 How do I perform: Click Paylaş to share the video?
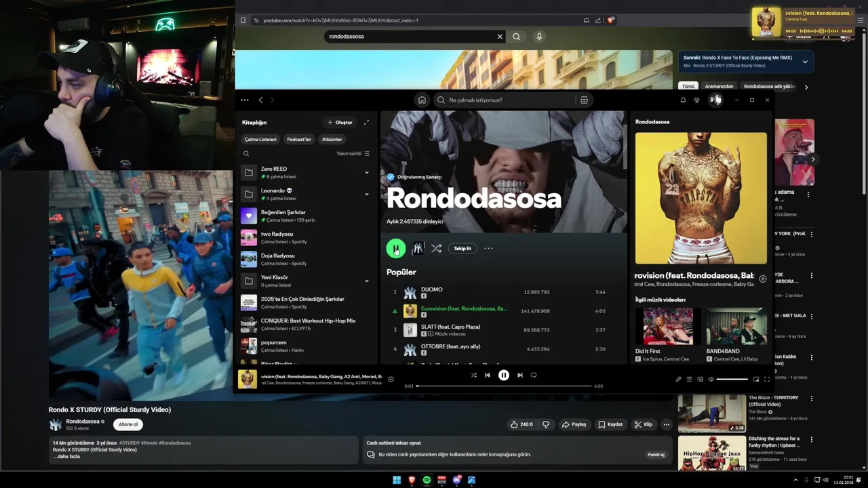click(574, 424)
